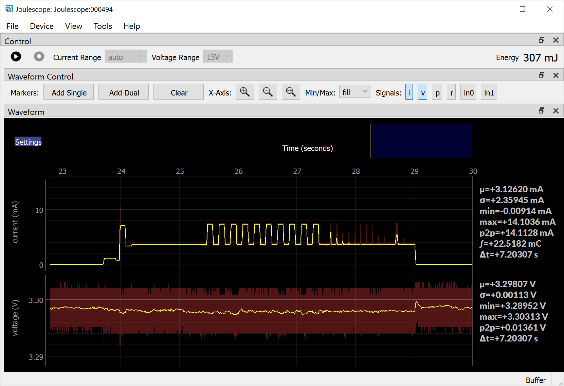Open the Voltage Range dropdown

[218, 57]
